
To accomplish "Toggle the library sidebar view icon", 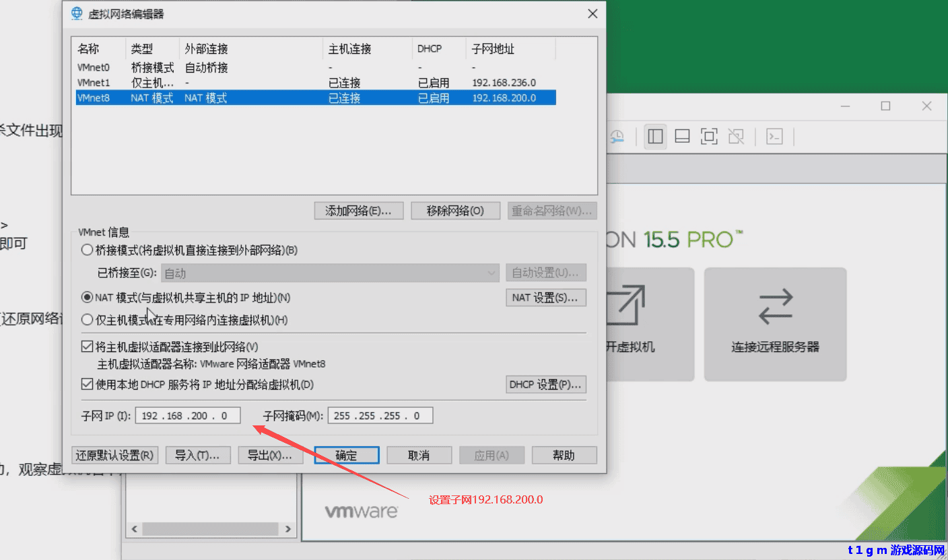I will point(655,137).
